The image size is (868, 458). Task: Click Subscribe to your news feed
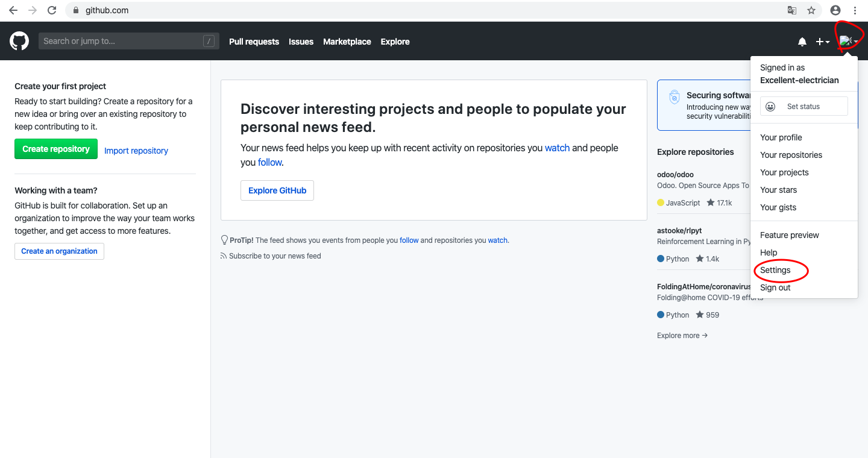(x=275, y=256)
